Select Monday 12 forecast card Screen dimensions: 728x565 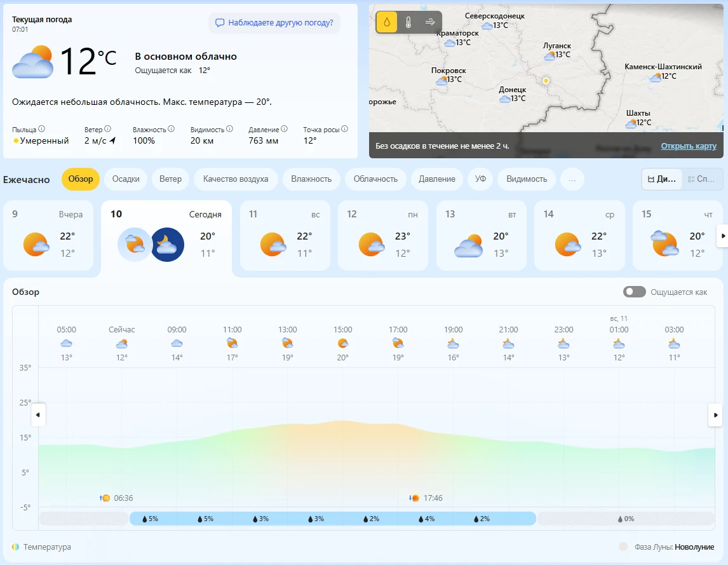[x=383, y=236]
